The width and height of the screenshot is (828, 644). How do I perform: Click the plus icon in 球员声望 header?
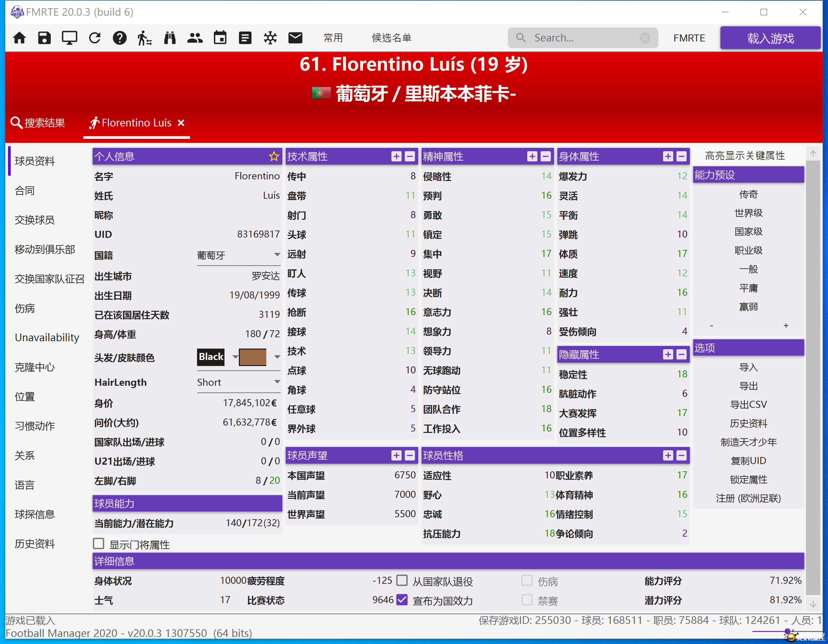(396, 455)
